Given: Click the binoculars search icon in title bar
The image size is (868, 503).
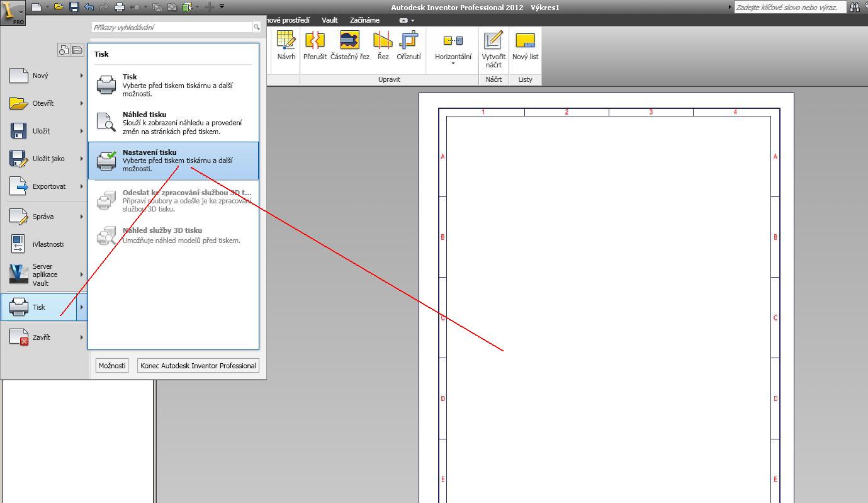Looking at the screenshot, I should click(854, 7).
